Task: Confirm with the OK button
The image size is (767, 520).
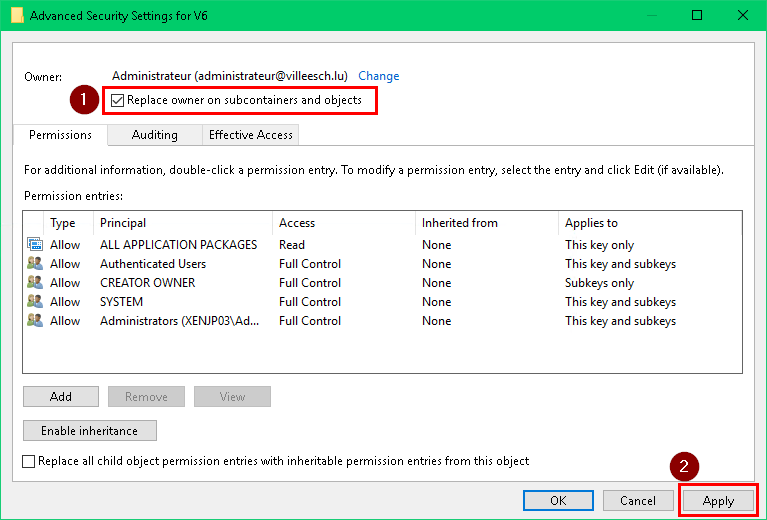Action: [x=558, y=500]
